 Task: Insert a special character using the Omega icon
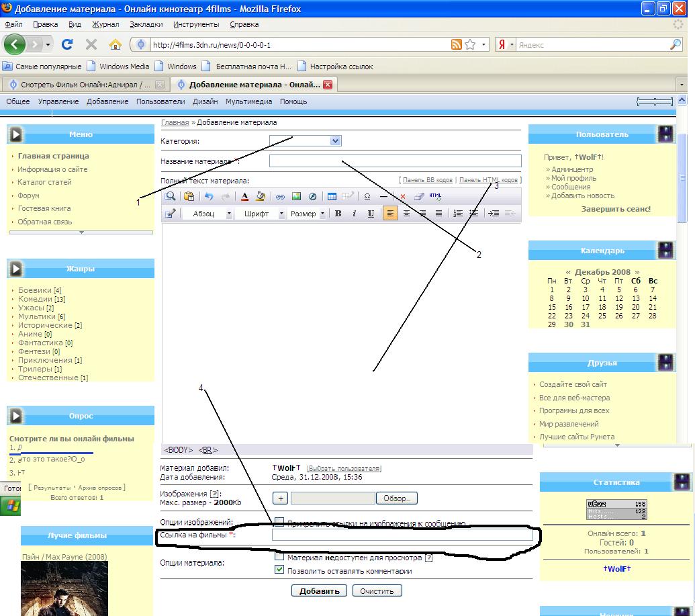(x=366, y=196)
